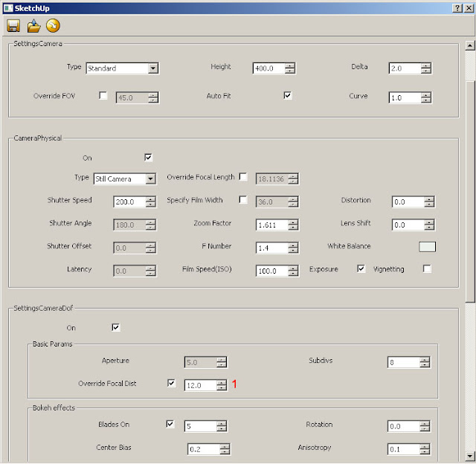Image resolution: width=476 pixels, height=464 pixels.
Task: Click the vertical scrollbar thumb
Action: click(470, 191)
